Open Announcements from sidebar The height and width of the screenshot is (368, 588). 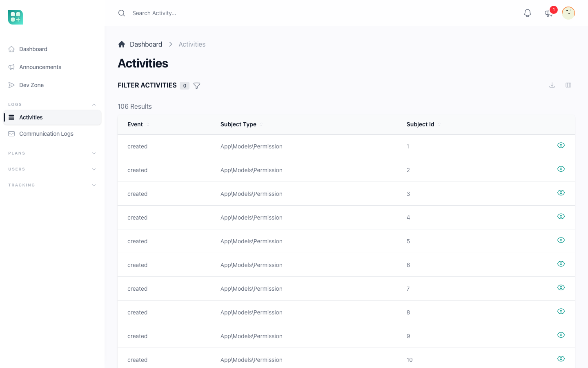point(52,67)
